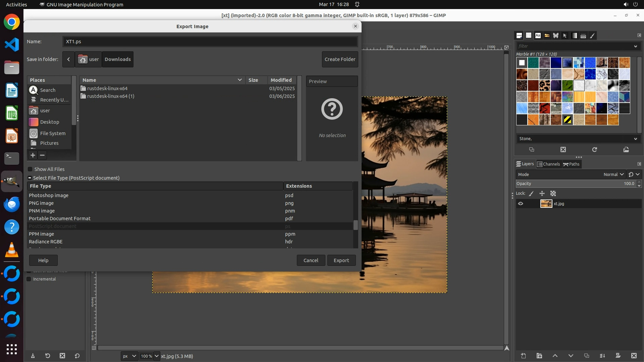
Task: Open the Fonts dockable tab icon
Action: pyautogui.click(x=538, y=36)
